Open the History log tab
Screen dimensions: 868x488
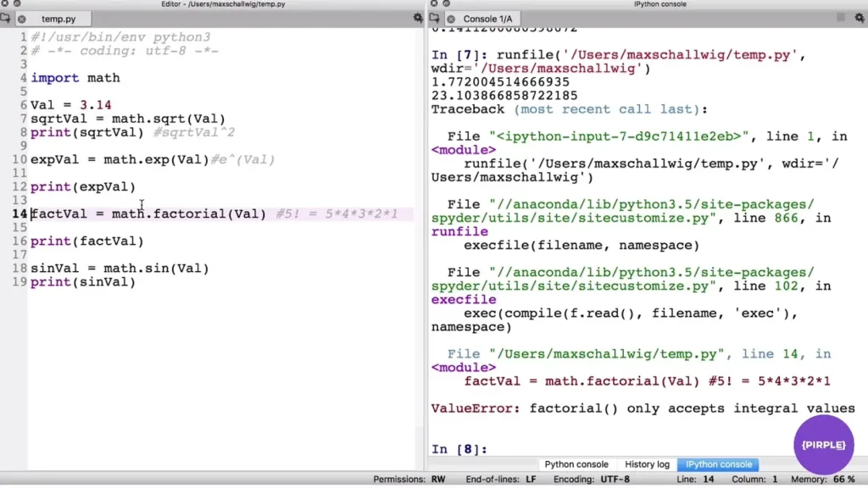[x=647, y=464]
